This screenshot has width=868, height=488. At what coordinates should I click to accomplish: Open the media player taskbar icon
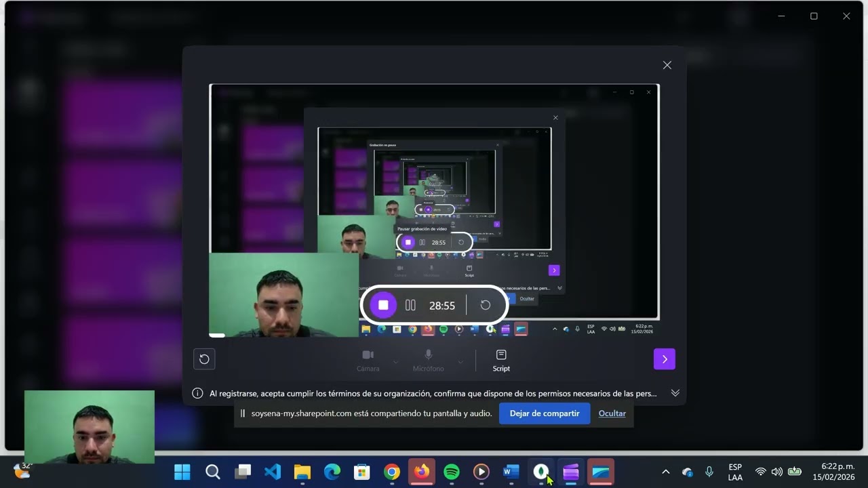481,472
